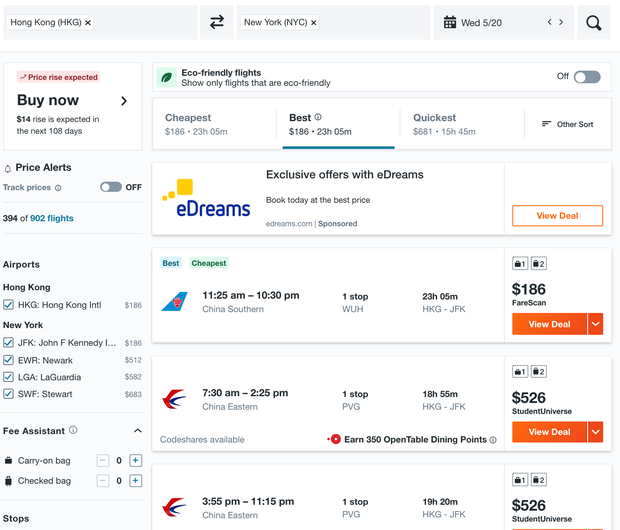Turn on the Track prices toggle
The height and width of the screenshot is (530, 620).
[x=110, y=187]
